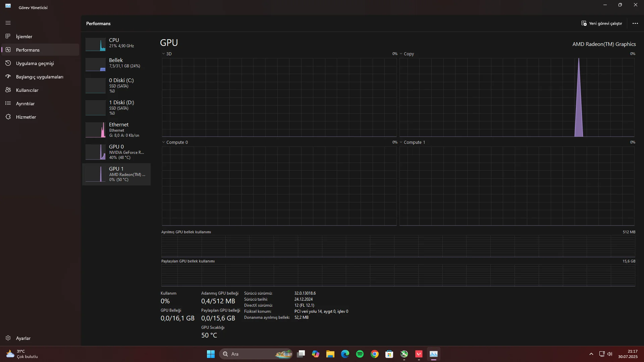Open the Ayrıntılar details page
Image resolution: width=644 pixels, height=362 pixels.
[x=25, y=104]
